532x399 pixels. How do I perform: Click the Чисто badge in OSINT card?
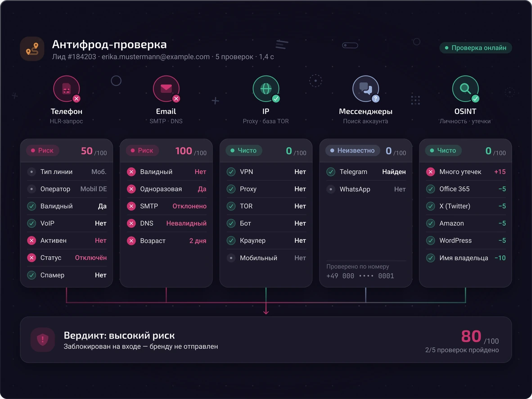click(443, 150)
